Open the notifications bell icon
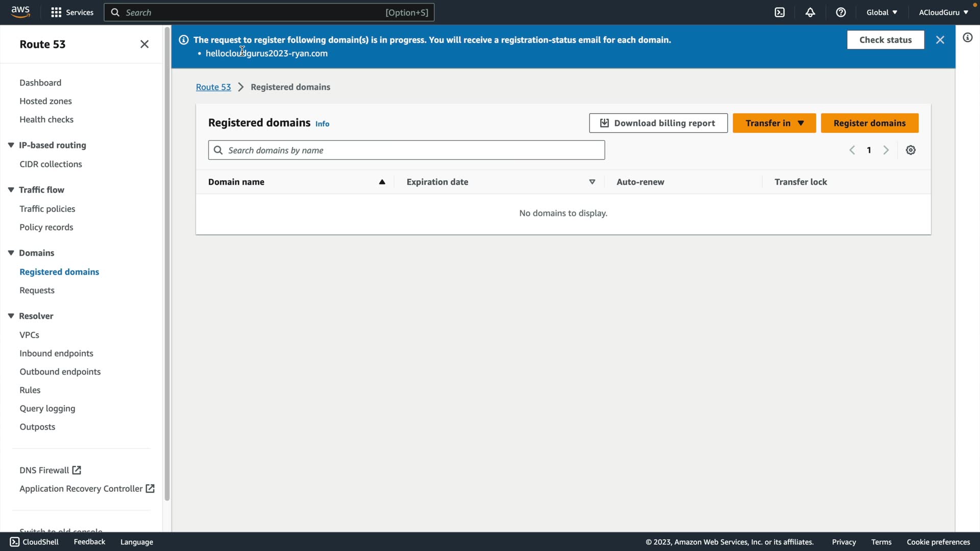The height and width of the screenshot is (551, 980). pos(810,12)
